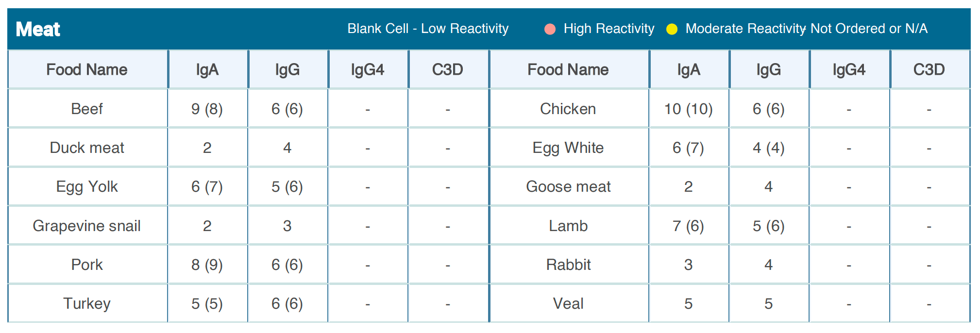Select the Egg White food name
The width and height of the screenshot is (980, 333).
coord(568,148)
